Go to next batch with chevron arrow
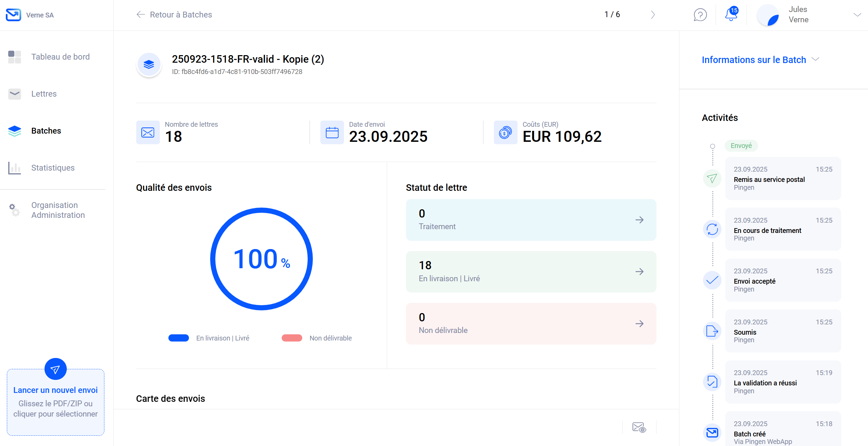Screen dimensions: 868x446 click(653, 15)
